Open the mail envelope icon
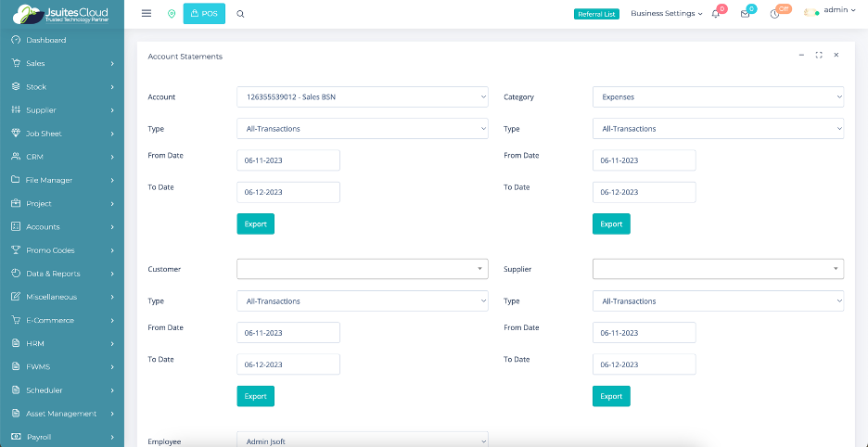Viewport: 868px width, 447px height. pos(745,14)
